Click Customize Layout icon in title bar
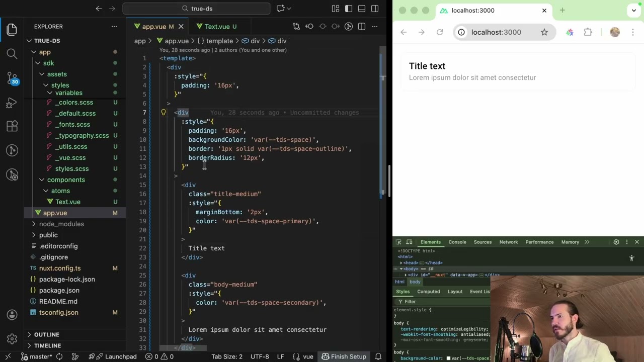The width and height of the screenshot is (644, 362). pyautogui.click(x=336, y=9)
